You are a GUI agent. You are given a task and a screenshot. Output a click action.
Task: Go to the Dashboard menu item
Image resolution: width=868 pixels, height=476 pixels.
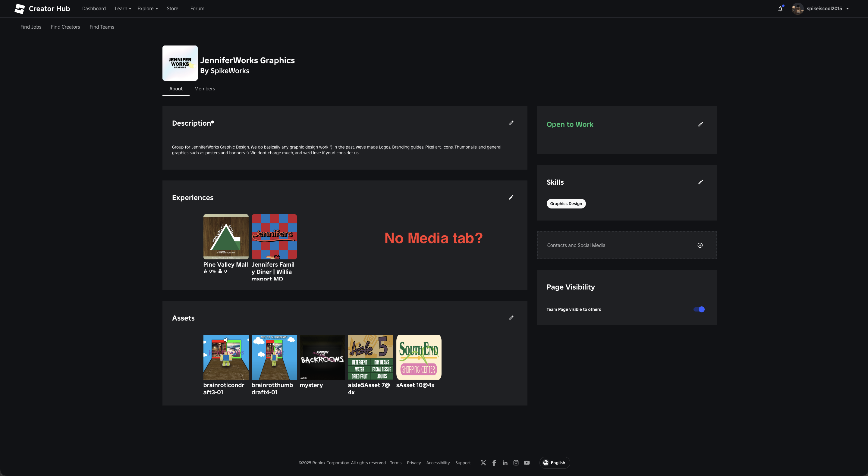94,9
